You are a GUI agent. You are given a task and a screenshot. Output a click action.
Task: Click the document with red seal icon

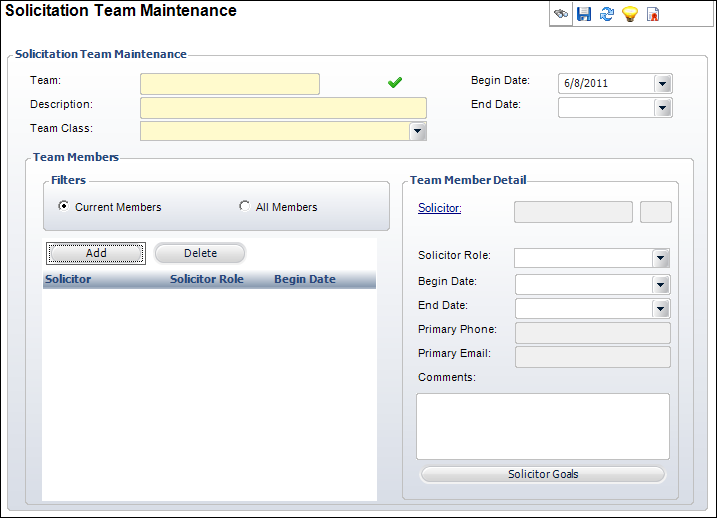pyautogui.click(x=653, y=15)
